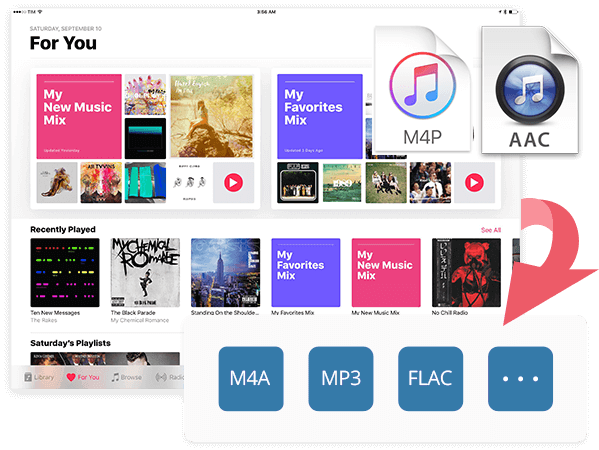Open the Radio tab
This screenshot has height=450, width=599.
(x=170, y=377)
